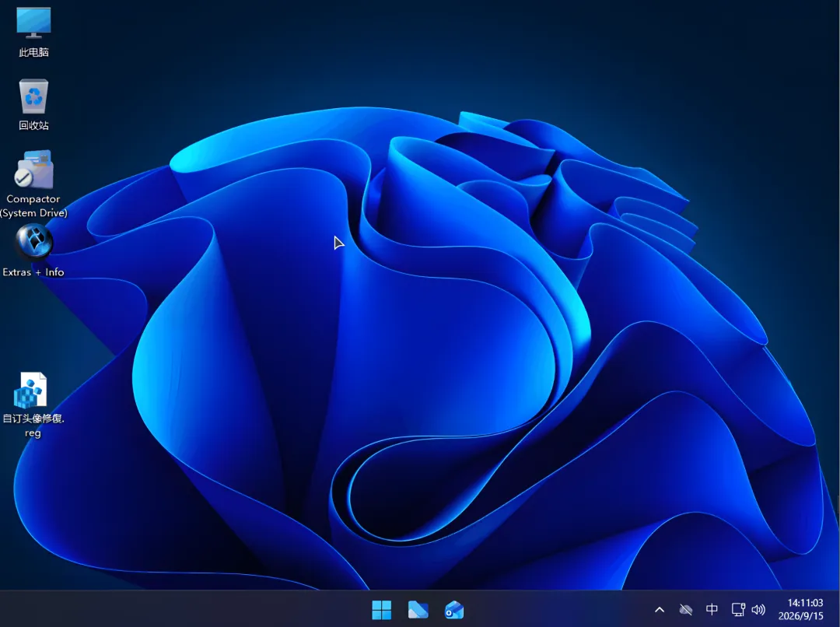Open the network status tray icon
Screen dimensions: 840x627
tap(738, 609)
